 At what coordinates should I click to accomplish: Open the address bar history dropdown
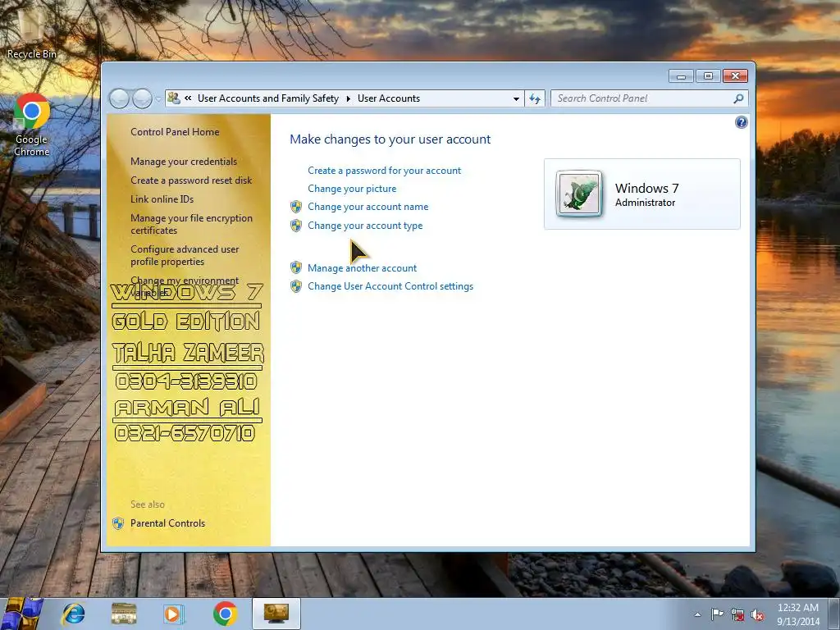pyautogui.click(x=516, y=98)
